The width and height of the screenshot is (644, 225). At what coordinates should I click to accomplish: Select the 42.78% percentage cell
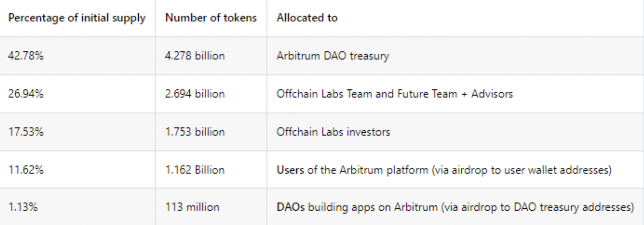(x=77, y=56)
